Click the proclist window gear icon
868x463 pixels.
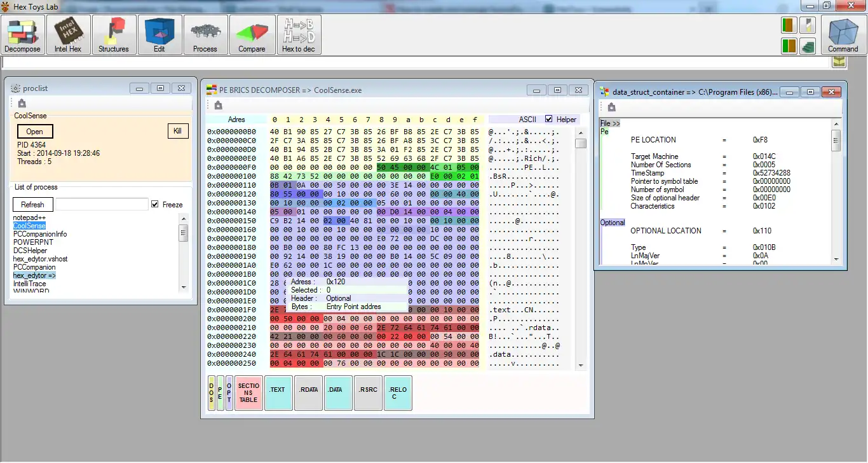pos(16,88)
